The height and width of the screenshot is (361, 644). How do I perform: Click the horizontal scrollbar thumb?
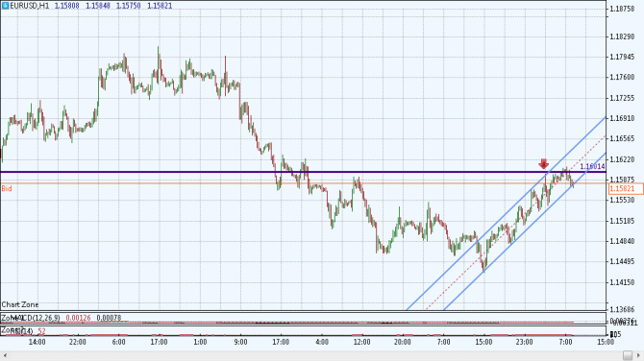click(x=628, y=355)
